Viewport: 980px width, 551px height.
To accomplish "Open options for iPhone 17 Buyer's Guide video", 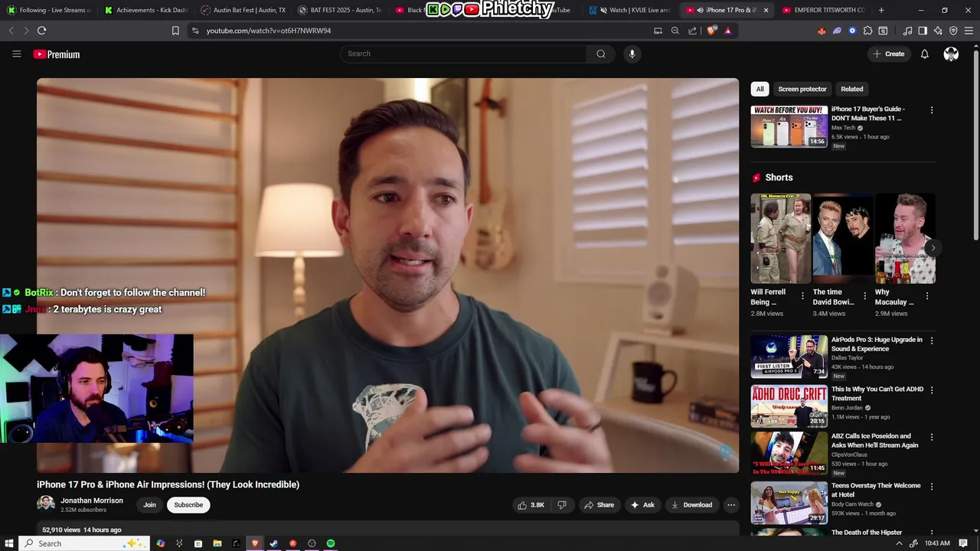I will [932, 110].
